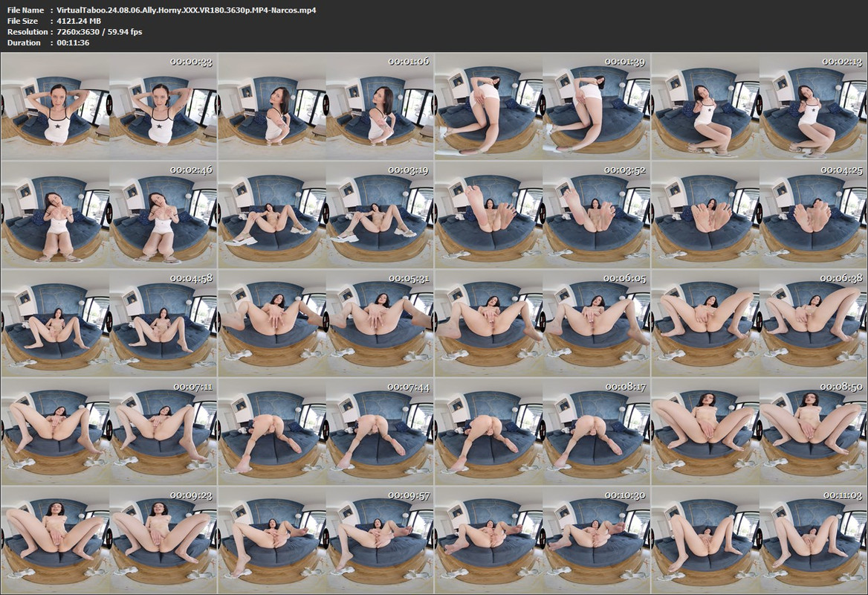
Task: Pick the frame with timestamp 00:02:13
Action: (x=759, y=107)
